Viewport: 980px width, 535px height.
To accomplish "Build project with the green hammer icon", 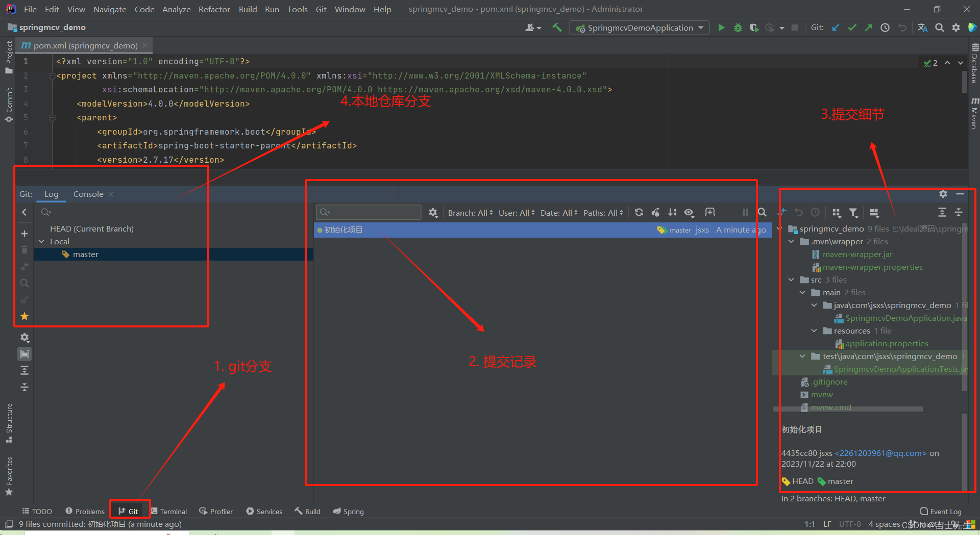I will [557, 28].
